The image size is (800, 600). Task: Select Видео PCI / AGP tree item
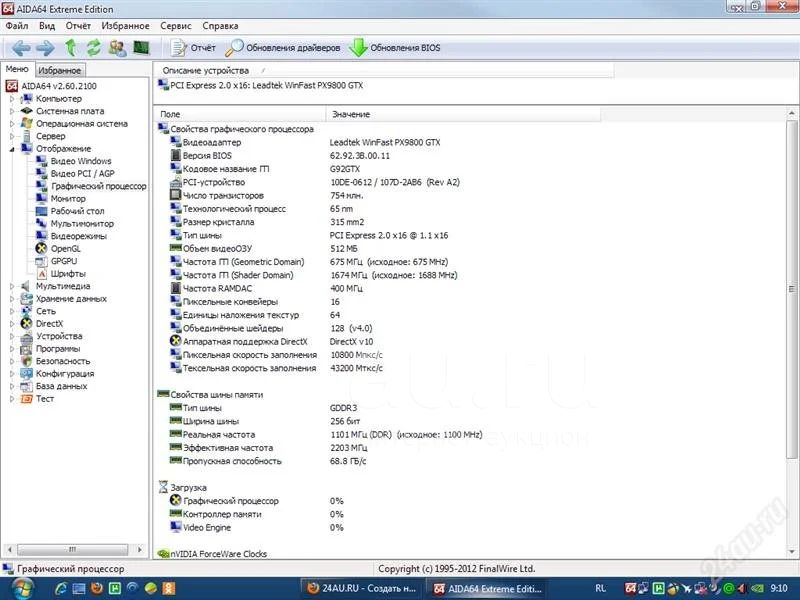point(82,173)
